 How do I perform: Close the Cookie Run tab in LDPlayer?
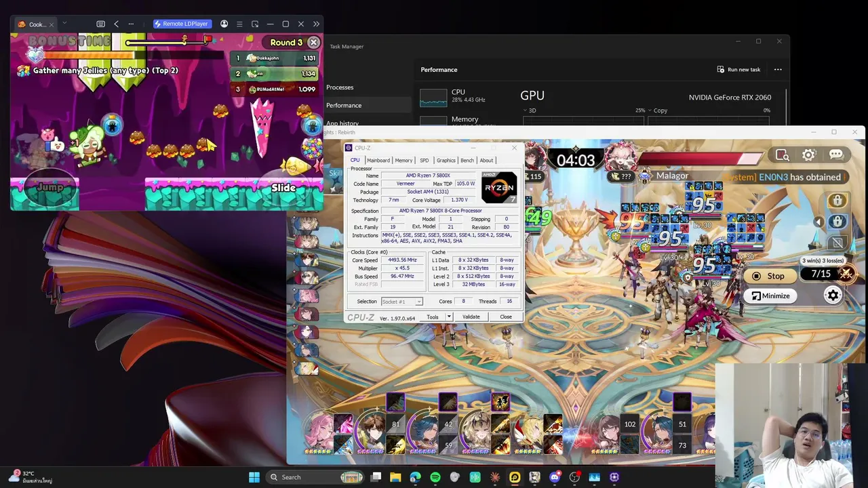pyautogui.click(x=53, y=24)
